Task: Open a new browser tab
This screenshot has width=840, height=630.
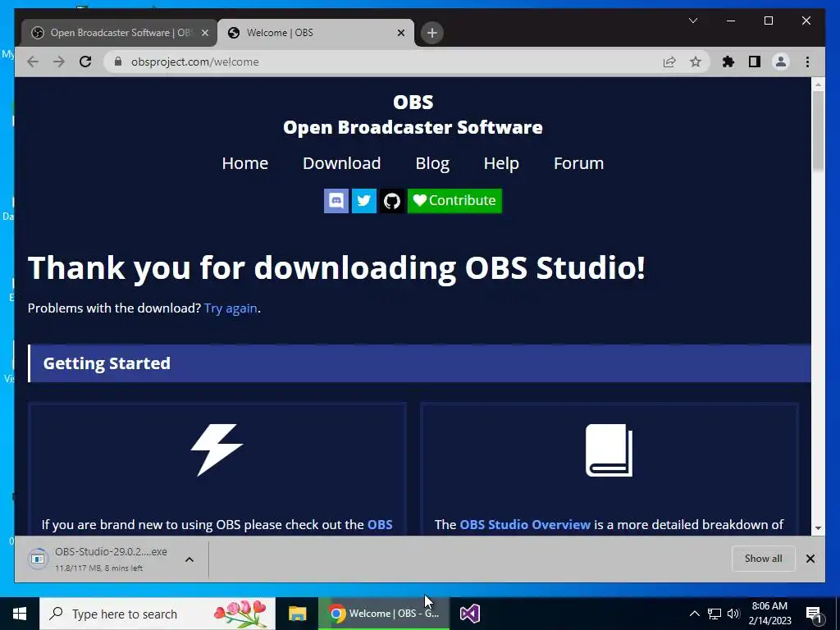Action: pos(431,33)
